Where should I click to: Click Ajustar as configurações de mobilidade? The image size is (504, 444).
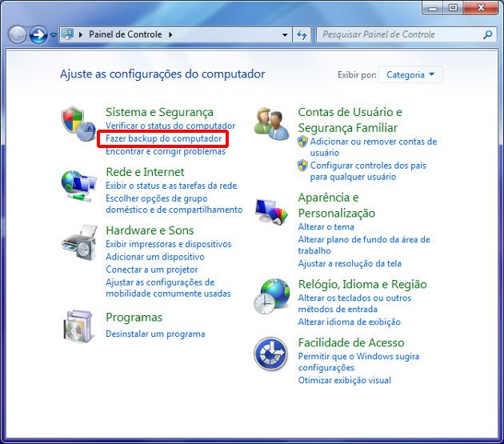coord(168,288)
